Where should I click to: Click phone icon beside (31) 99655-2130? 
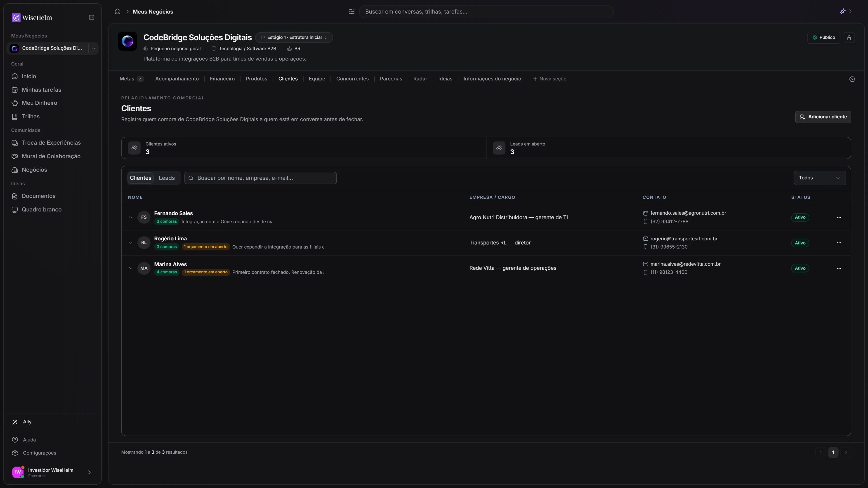click(x=646, y=247)
